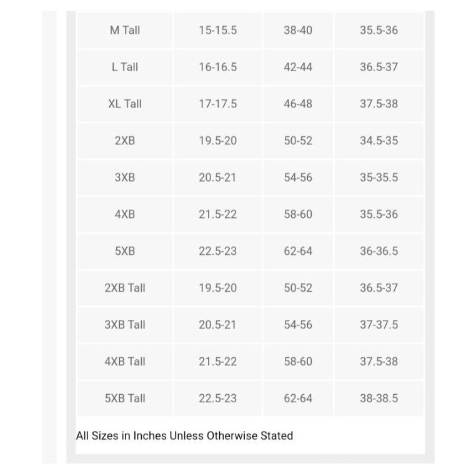Select the L Tall row label
The height and width of the screenshot is (476, 476).
point(125,67)
